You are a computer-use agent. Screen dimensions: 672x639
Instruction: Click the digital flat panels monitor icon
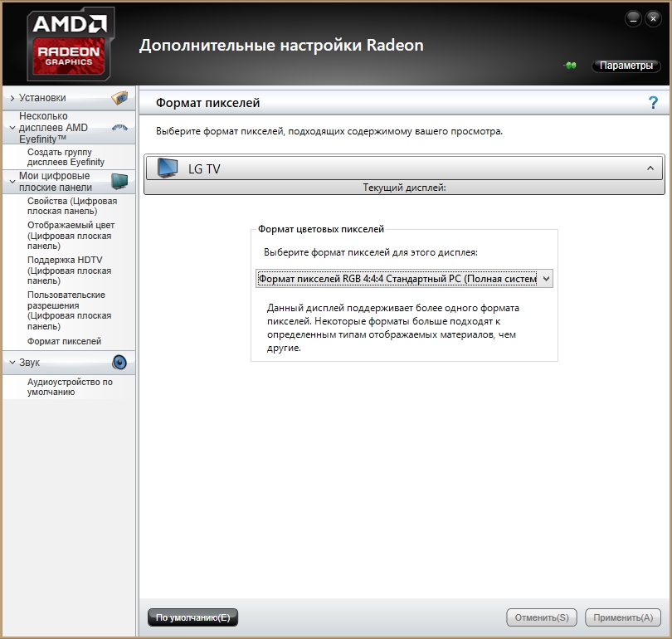[119, 181]
